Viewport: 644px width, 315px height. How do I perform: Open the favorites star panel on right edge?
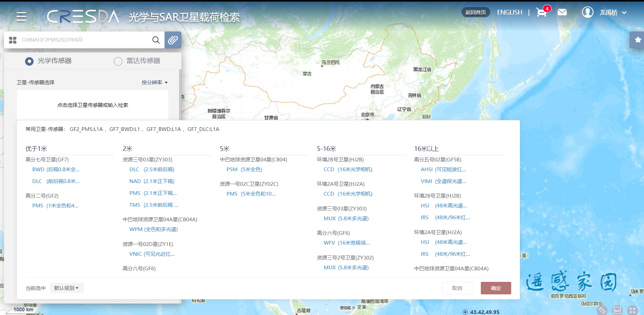pyautogui.click(x=638, y=40)
